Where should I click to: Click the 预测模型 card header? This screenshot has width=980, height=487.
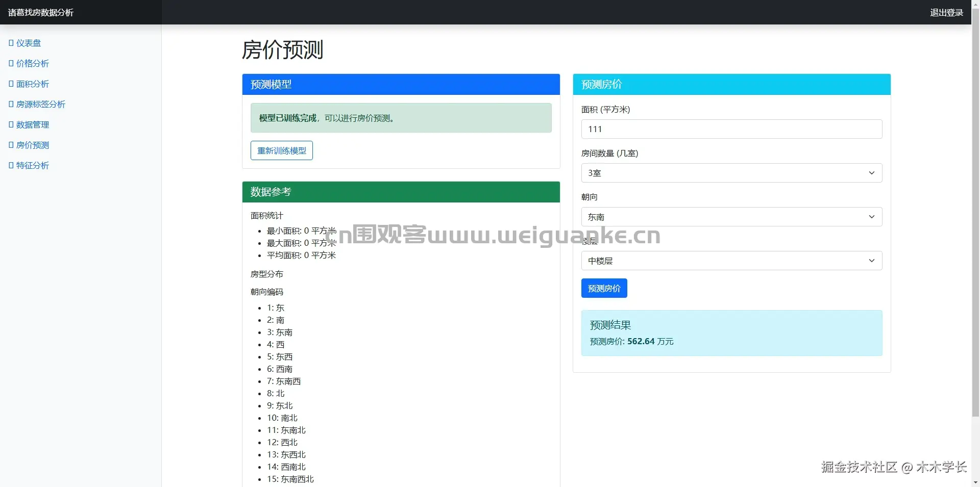tap(401, 84)
